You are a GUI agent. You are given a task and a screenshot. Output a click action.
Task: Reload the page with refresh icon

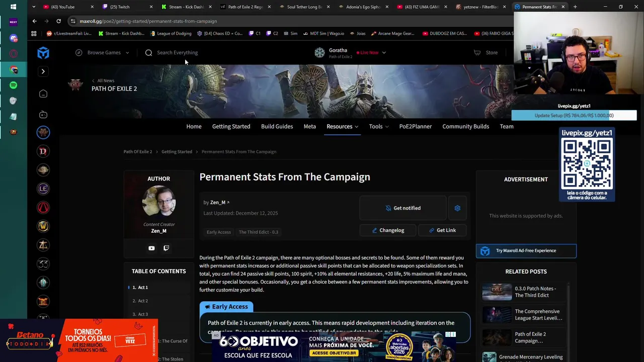click(x=58, y=21)
